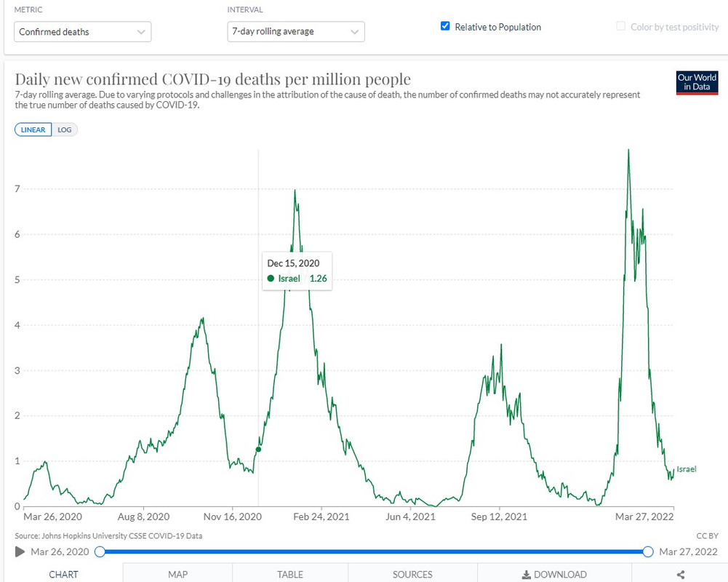Switch chart scale to LOG

[65, 129]
